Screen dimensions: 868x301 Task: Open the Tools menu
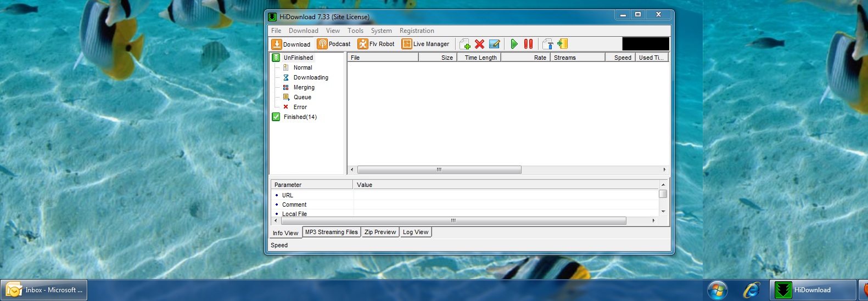click(x=355, y=31)
